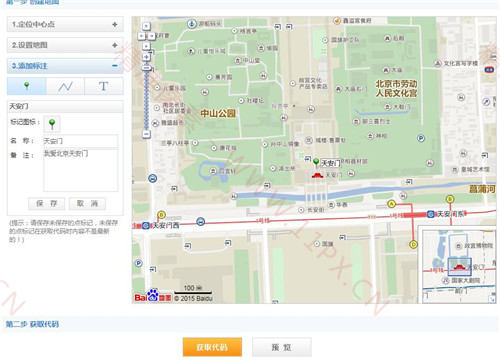Select the point marker tool tab

27,86
